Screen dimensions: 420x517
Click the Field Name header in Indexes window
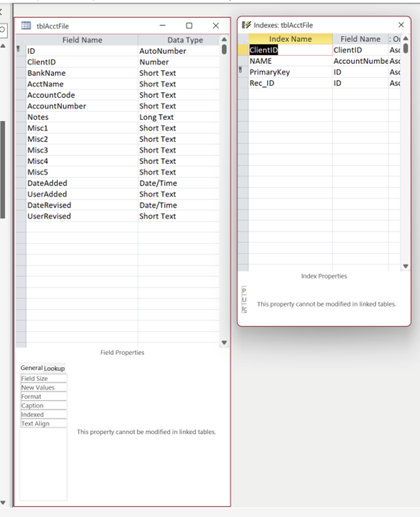pos(360,39)
